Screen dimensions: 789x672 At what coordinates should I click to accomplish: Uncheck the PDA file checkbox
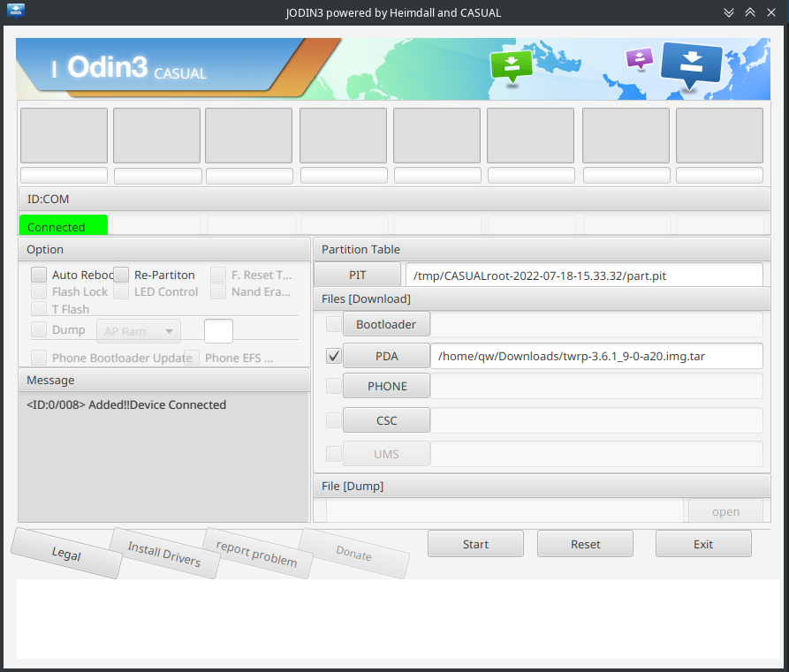[x=334, y=356]
